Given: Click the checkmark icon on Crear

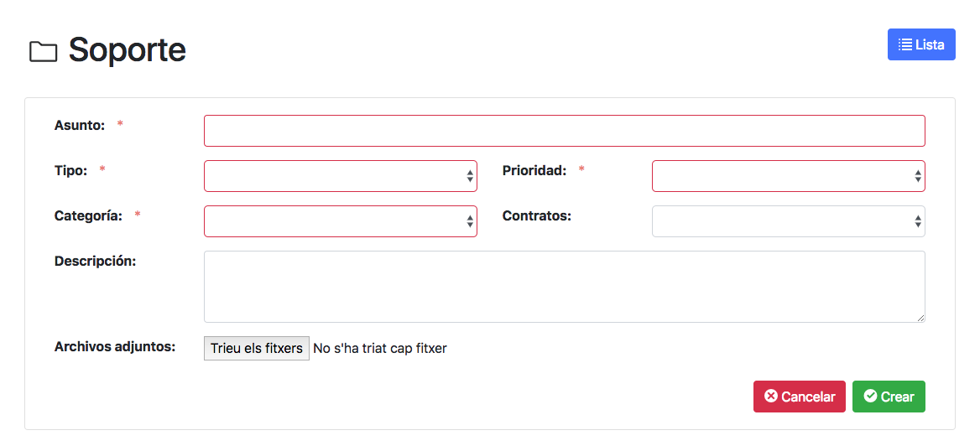Looking at the screenshot, I should pyautogui.click(x=870, y=396).
